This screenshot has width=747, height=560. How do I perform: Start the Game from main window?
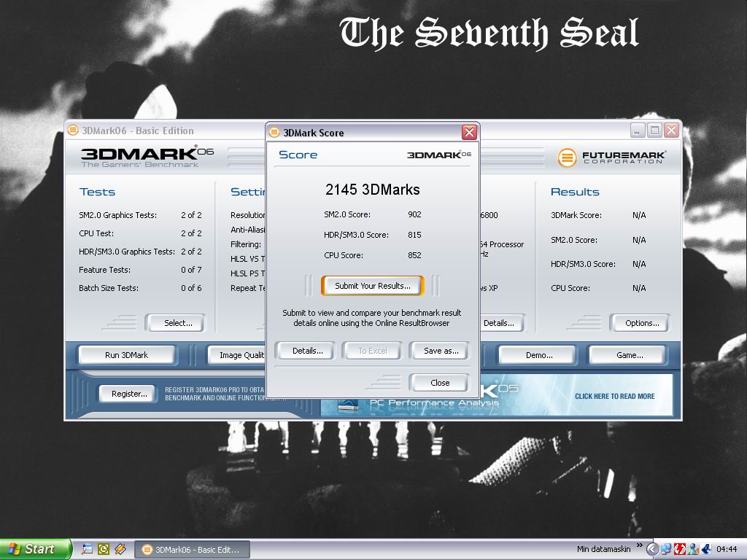click(628, 355)
